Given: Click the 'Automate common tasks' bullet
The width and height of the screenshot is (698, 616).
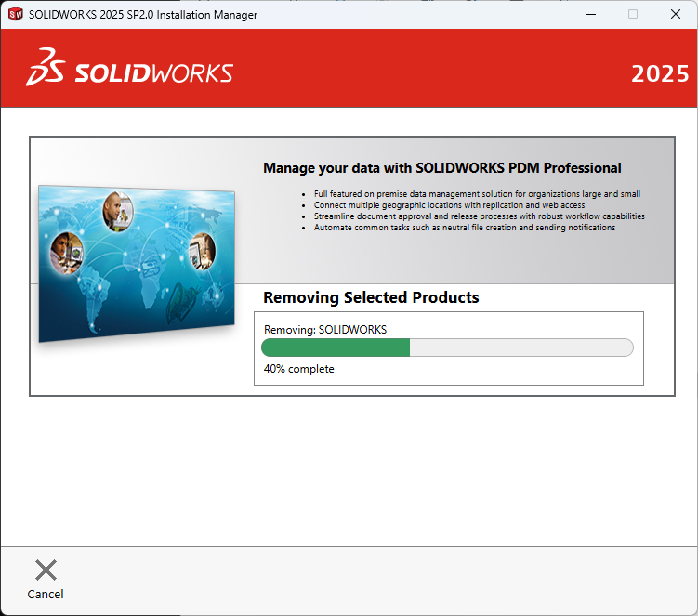Looking at the screenshot, I should (x=465, y=228).
